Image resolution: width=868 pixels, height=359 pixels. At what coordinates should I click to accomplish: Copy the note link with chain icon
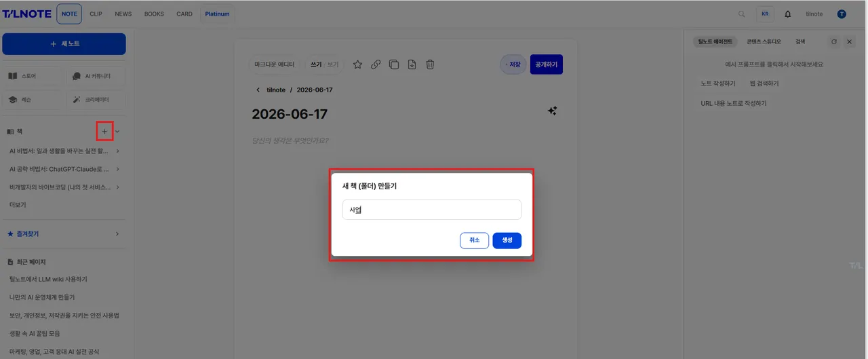(375, 64)
